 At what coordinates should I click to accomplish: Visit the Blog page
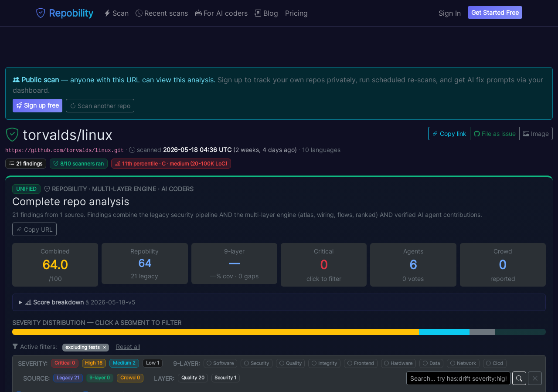[x=266, y=13]
